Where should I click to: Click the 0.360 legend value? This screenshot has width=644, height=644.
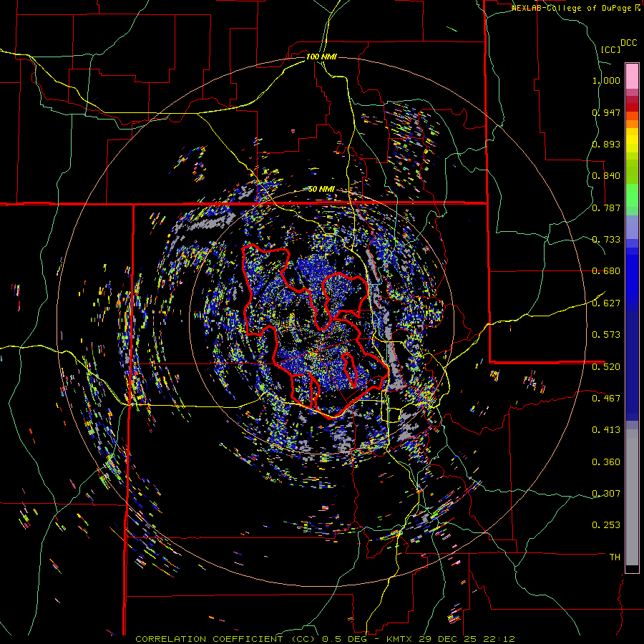606,462
